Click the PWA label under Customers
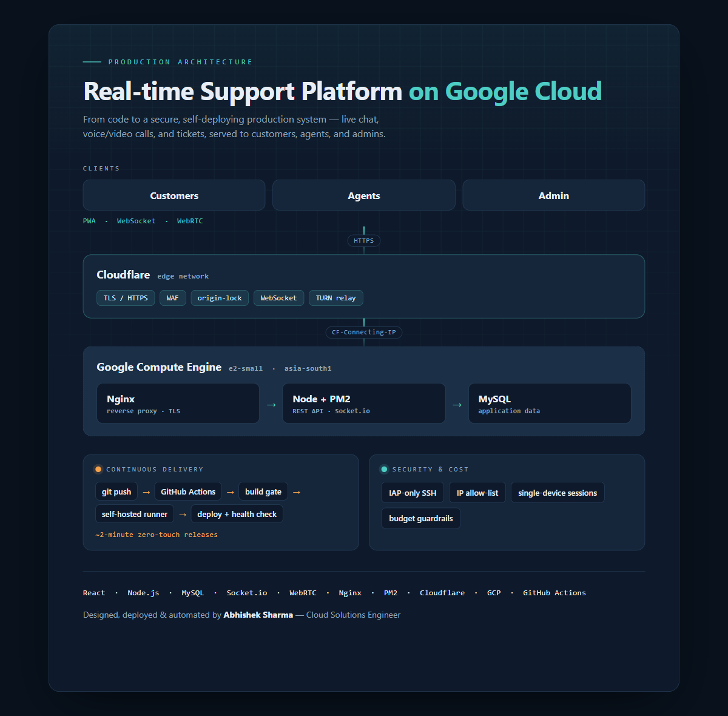The height and width of the screenshot is (716, 728). tap(89, 221)
